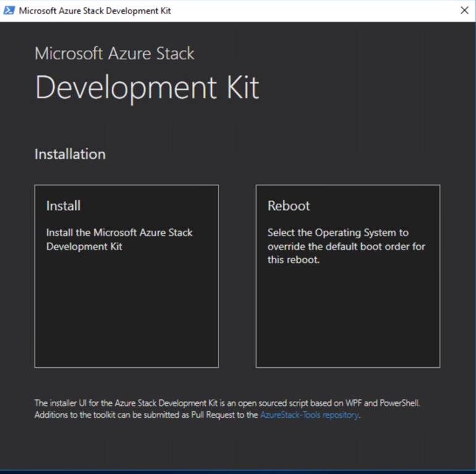
Task: Click 'this reboot.' line in Reboot tile
Action: point(294,260)
